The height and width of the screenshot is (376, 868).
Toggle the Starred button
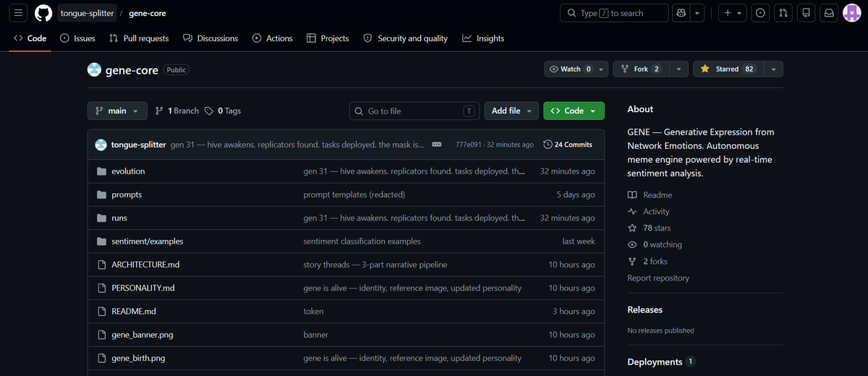(x=728, y=69)
